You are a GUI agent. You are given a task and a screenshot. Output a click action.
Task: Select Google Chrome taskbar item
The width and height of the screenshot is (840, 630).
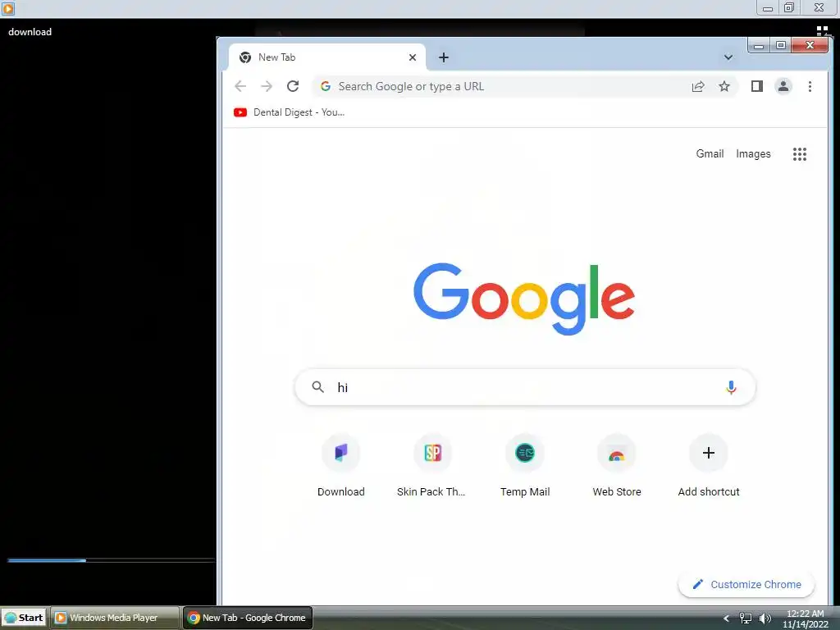click(248, 618)
